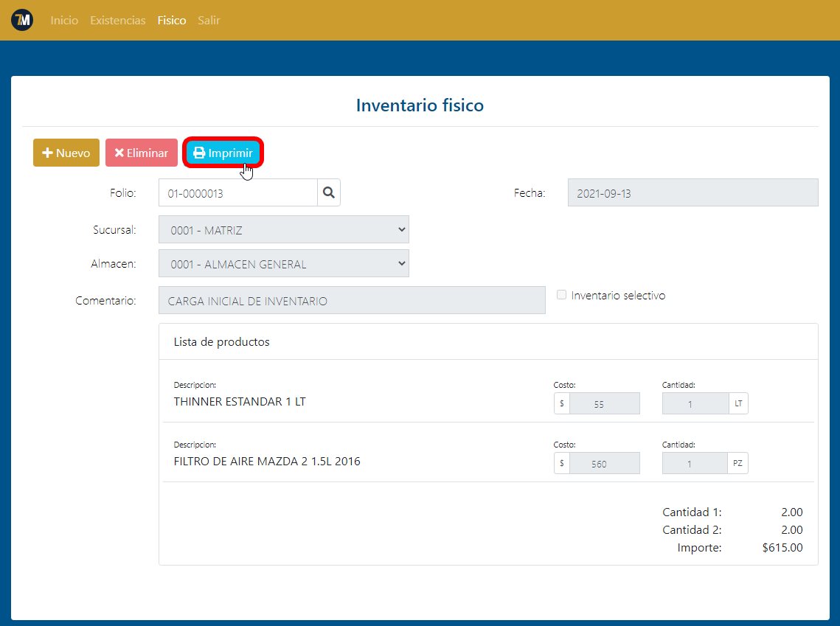
Task: Toggle the Inventario selectivo checkbox
Action: tap(562, 295)
